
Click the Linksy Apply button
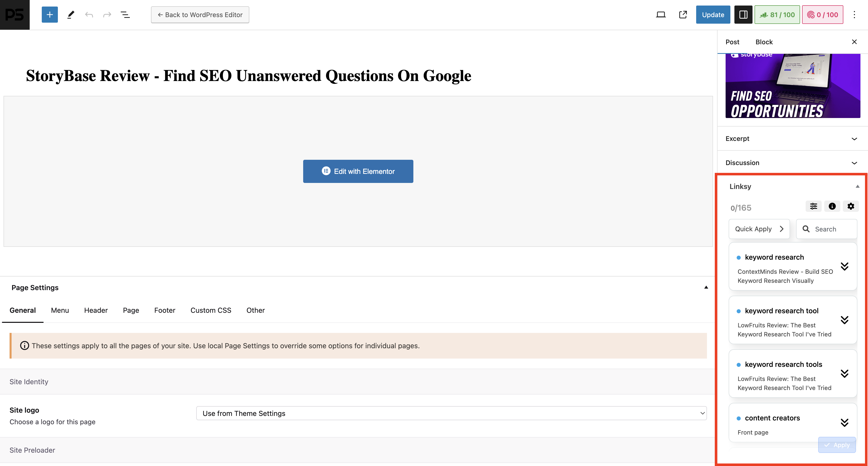837,445
